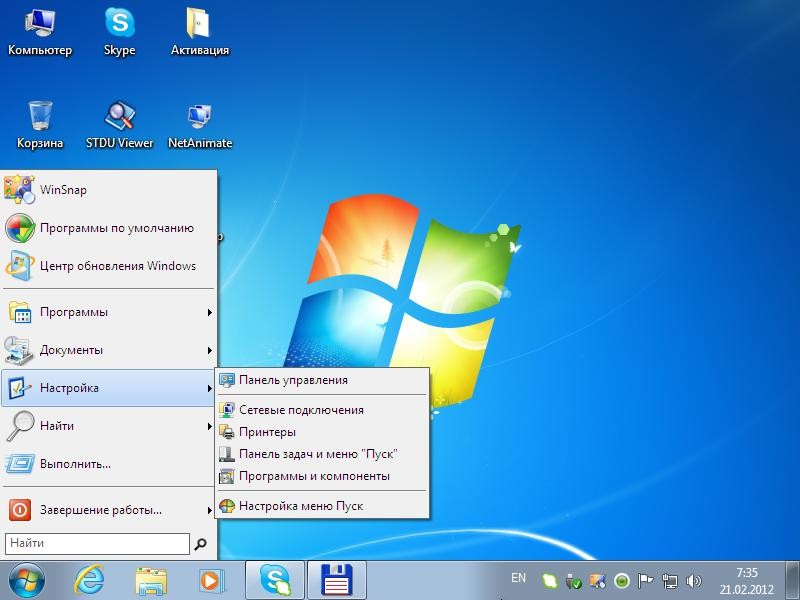Select the Активация folder on desktop
Image resolution: width=800 pixels, height=600 pixels.
coord(199,32)
